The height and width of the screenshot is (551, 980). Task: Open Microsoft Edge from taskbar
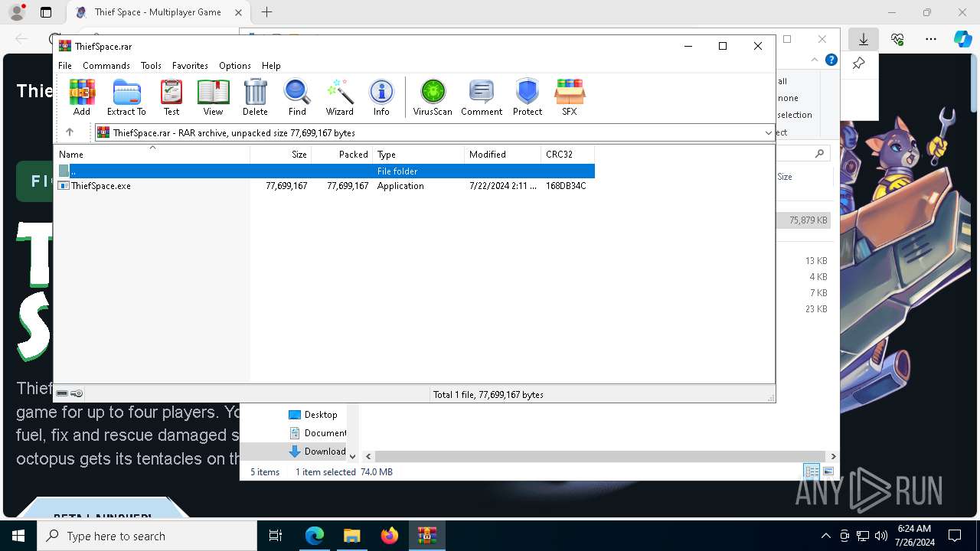[315, 536]
